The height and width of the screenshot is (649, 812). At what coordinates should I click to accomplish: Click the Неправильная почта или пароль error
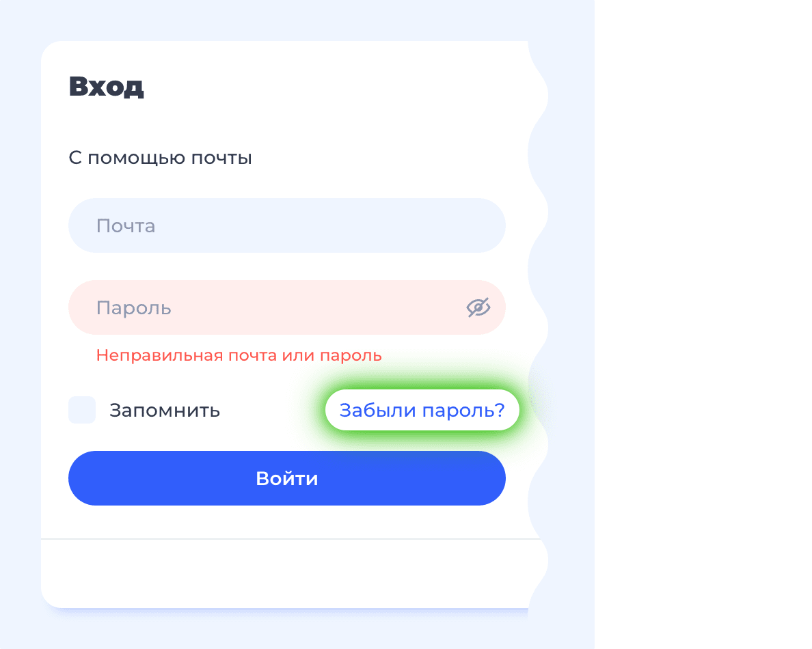tap(239, 355)
